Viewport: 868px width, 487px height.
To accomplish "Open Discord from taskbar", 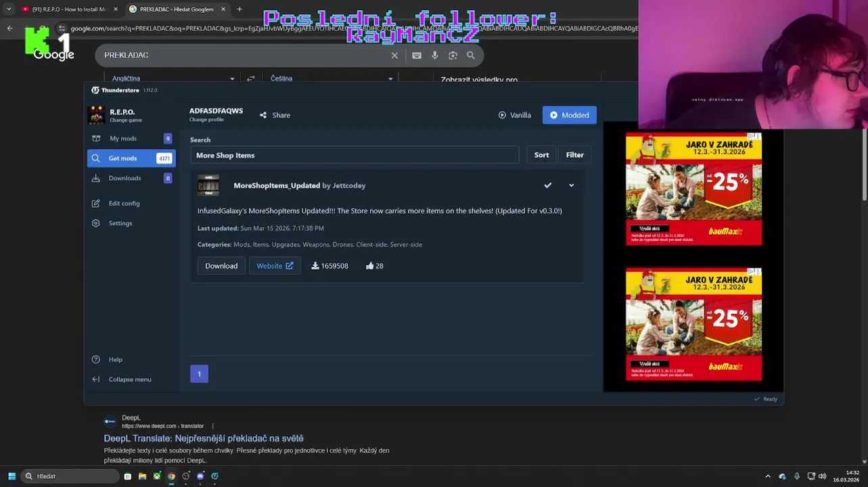I will [200, 476].
